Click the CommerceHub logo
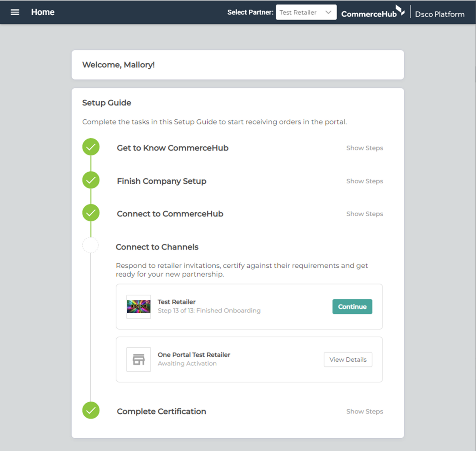This screenshot has width=476, height=451. pos(373,12)
